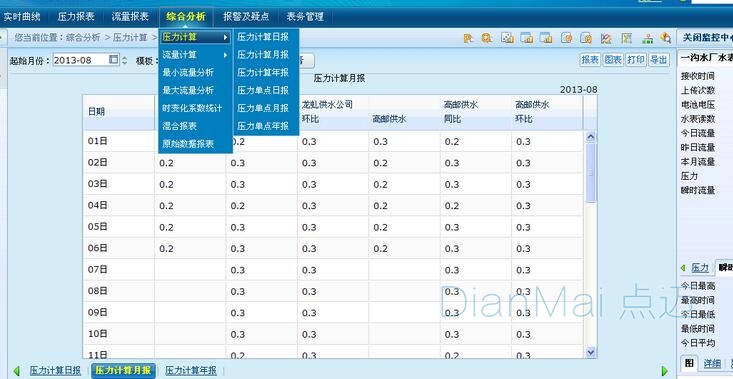733x379 pixels.
Task: Open the green network hierarchy toolbar icon
Action: (x=647, y=38)
